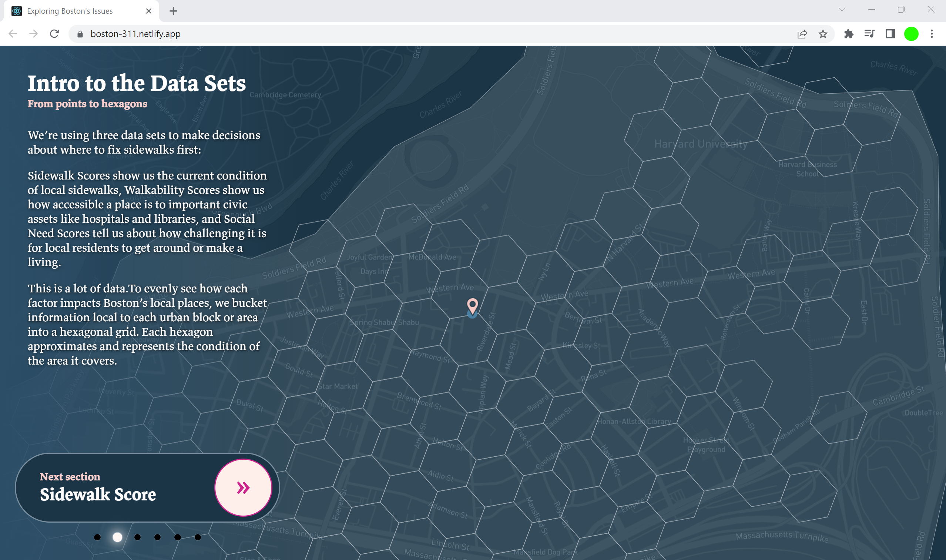Click the pink double-chevron next section button
The width and height of the screenshot is (946, 560).
click(243, 487)
